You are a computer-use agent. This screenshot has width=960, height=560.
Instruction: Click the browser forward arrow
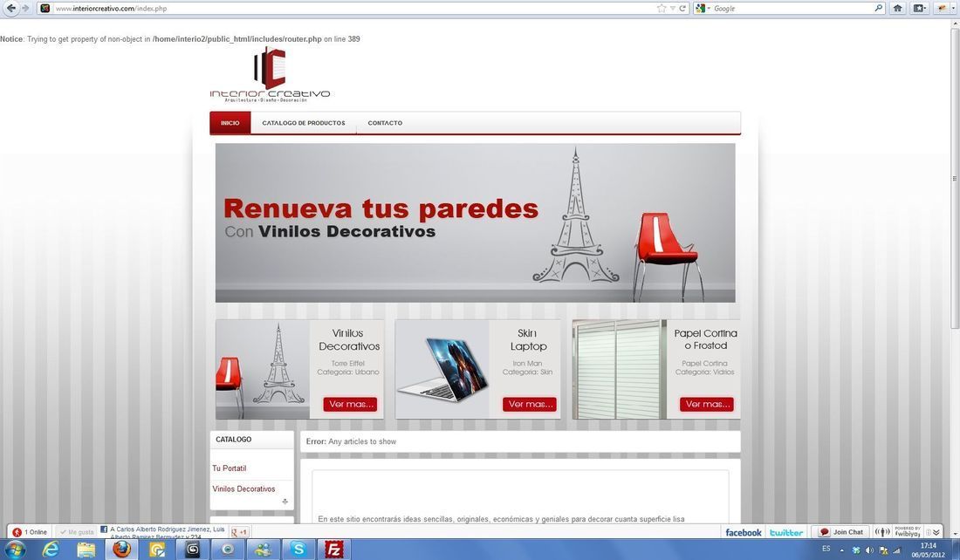25,9
